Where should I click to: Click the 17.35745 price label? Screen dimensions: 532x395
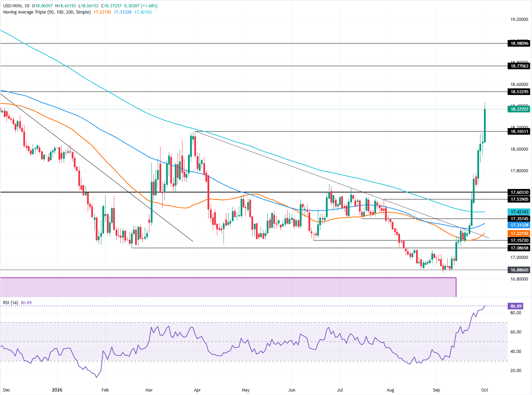point(519,219)
